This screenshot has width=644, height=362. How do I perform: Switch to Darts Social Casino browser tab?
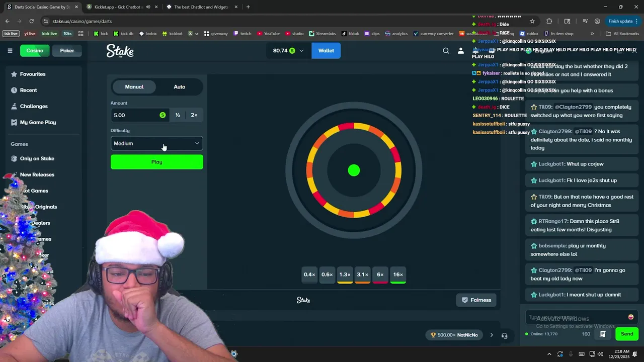click(x=42, y=7)
